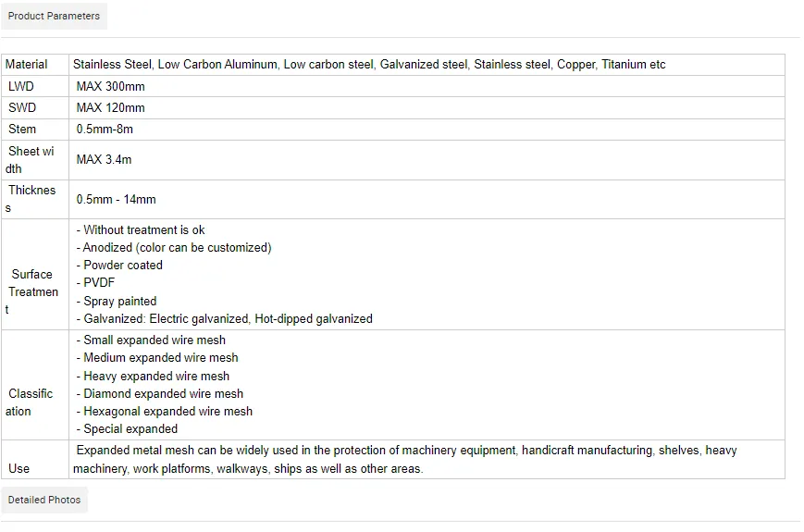
Task: Click the expanded metal mesh use description
Action: point(406,460)
